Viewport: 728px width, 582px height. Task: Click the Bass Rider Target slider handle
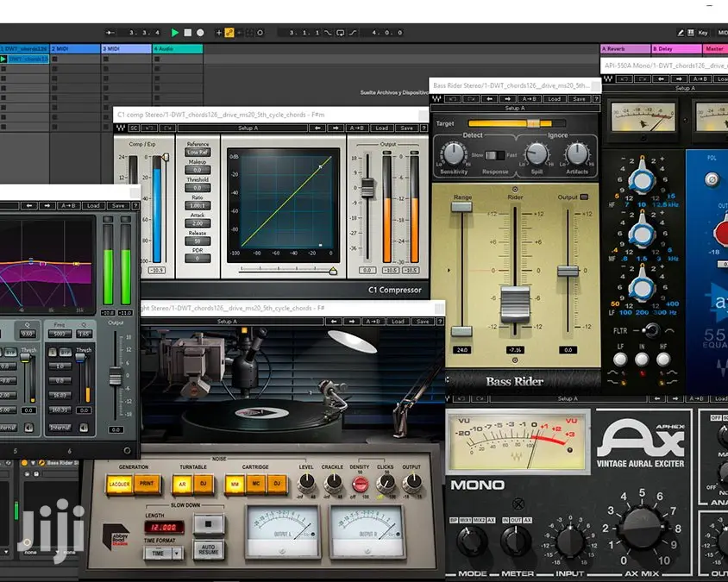pyautogui.click(x=533, y=123)
